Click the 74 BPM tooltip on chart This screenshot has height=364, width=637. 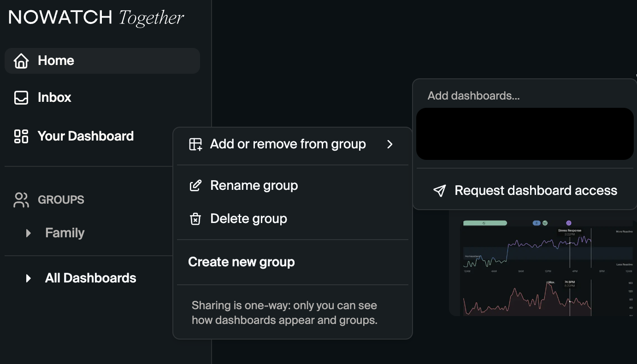[570, 284]
